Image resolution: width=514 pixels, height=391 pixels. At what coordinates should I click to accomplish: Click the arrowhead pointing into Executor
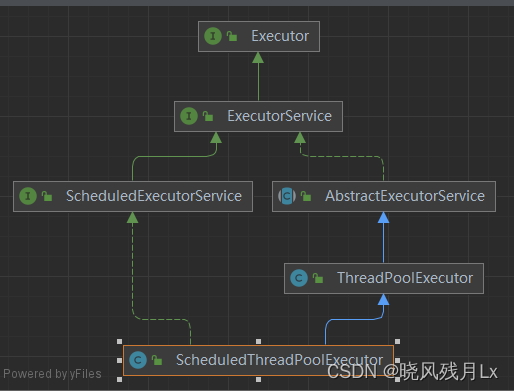click(x=258, y=58)
